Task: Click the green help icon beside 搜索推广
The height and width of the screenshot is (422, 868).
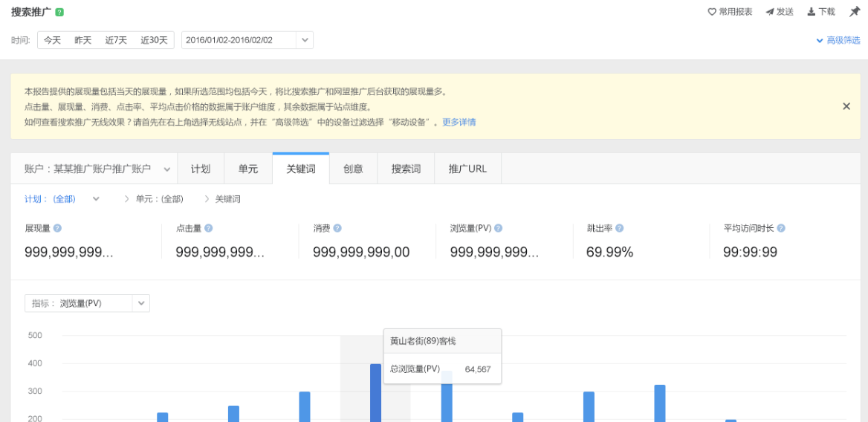Action: 59,12
